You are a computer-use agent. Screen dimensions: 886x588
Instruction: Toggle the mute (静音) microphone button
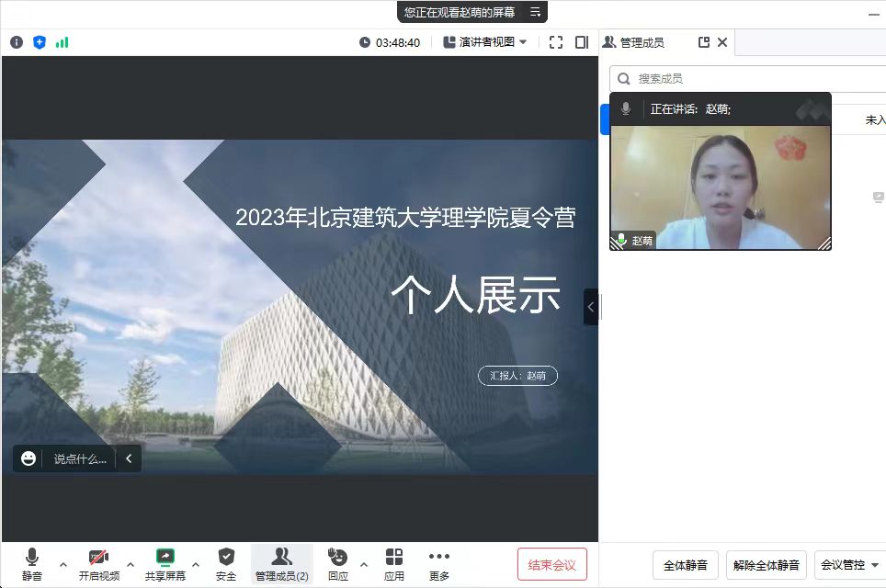(x=32, y=563)
